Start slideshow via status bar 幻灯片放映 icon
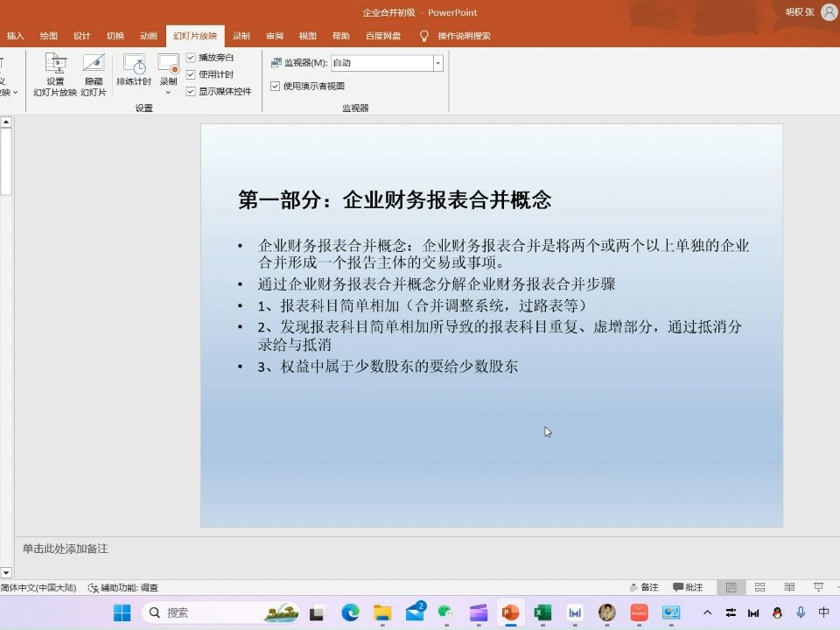 tap(818, 587)
